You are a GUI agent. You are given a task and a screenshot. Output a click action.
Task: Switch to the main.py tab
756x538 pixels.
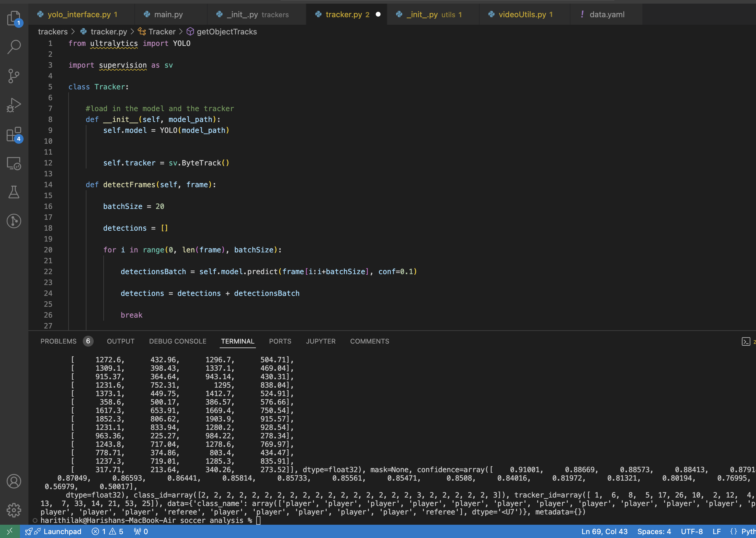coord(168,14)
